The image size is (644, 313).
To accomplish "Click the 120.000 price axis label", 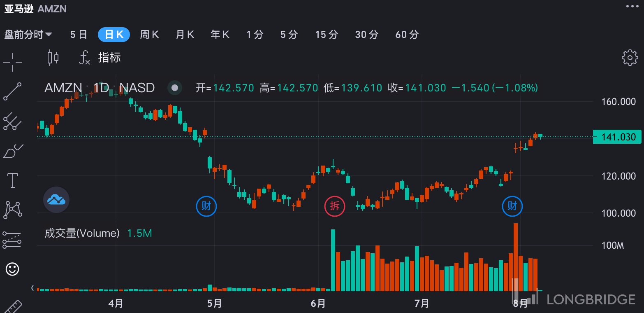I will coord(619,176).
